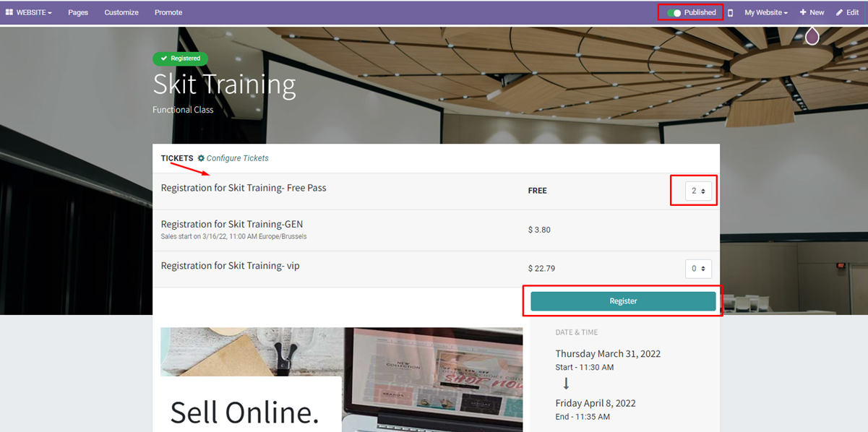Click the Registration for Skit Training-GEN row

(231, 225)
